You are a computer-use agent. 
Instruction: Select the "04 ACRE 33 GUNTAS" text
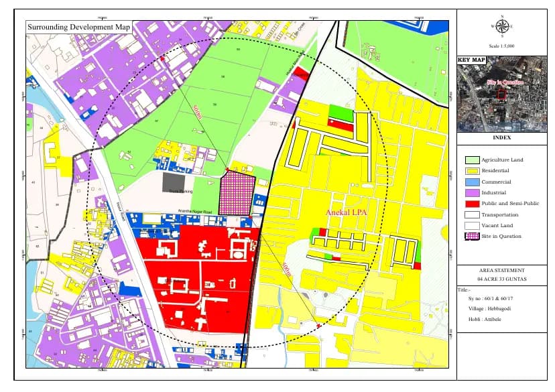point(502,279)
